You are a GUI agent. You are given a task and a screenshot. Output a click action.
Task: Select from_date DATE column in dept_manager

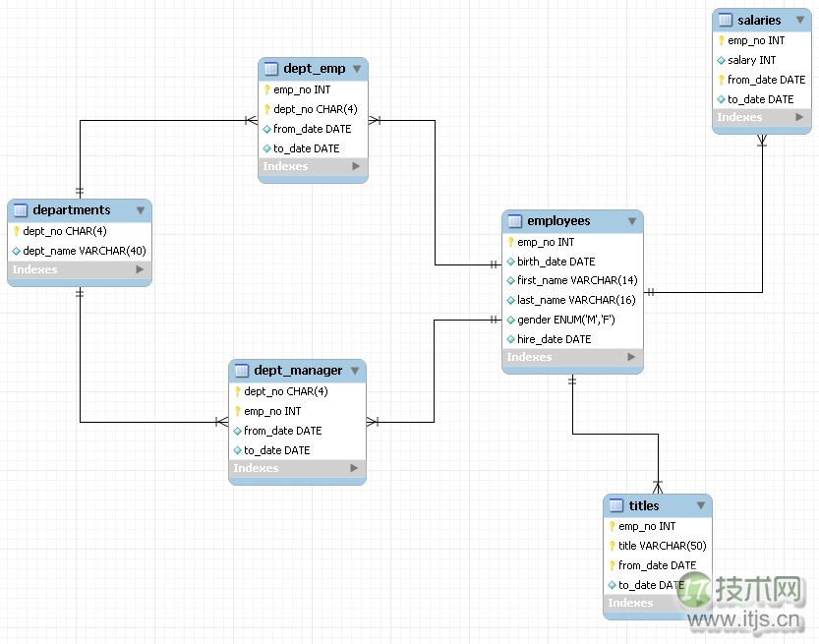pos(282,431)
